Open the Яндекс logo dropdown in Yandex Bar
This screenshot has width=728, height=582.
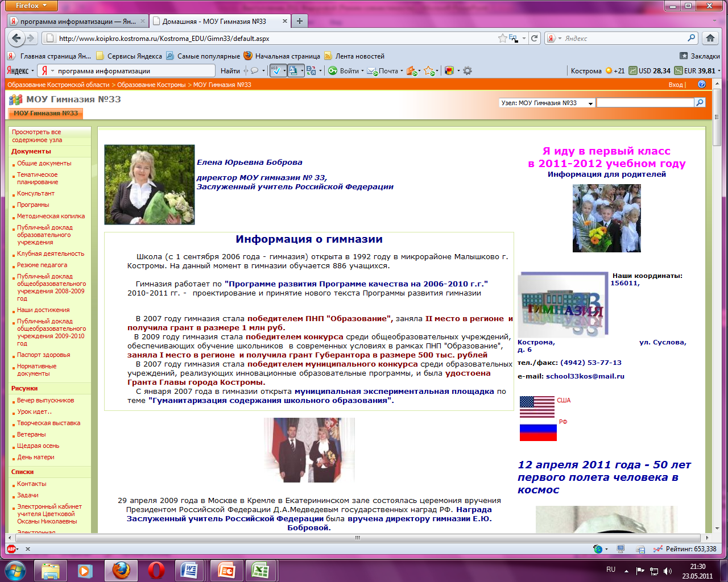coord(20,70)
